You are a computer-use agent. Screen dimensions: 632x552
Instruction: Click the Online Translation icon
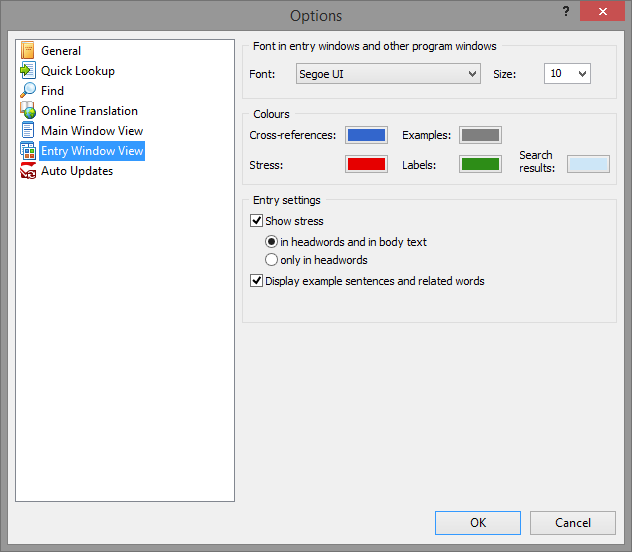[x=28, y=111]
